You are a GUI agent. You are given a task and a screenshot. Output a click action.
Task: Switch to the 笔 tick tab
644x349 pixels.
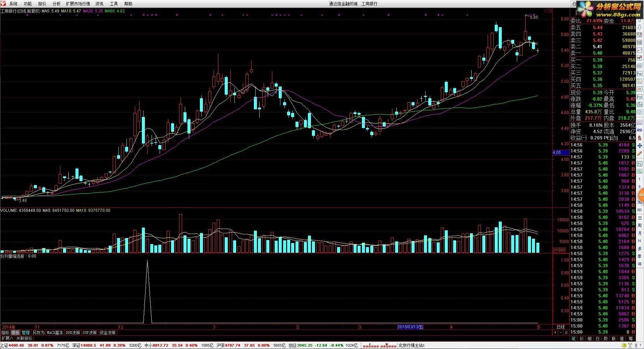coord(574,339)
